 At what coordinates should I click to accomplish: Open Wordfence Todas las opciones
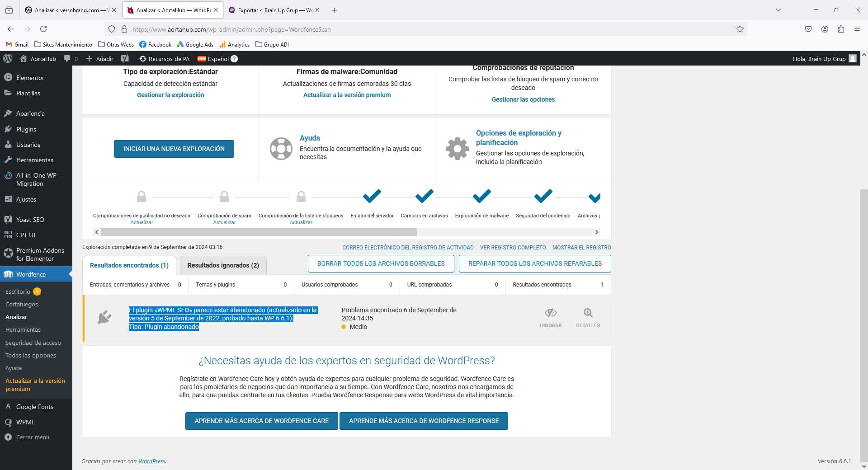[31, 356]
